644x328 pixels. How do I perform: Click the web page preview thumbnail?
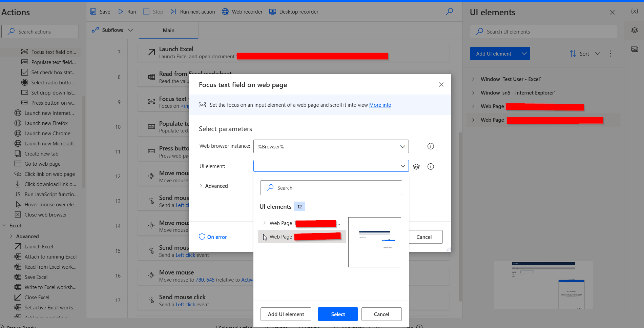[x=374, y=242]
